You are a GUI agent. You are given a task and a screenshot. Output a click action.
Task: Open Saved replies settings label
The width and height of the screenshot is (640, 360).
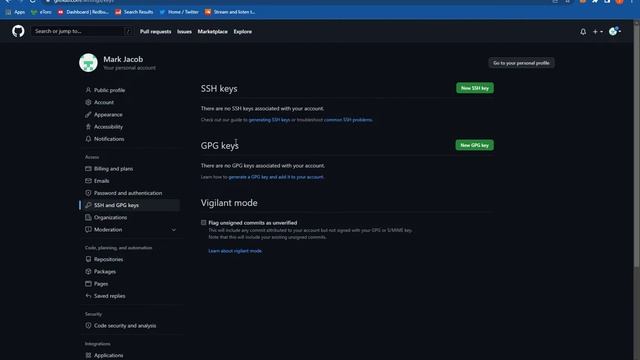109,296
